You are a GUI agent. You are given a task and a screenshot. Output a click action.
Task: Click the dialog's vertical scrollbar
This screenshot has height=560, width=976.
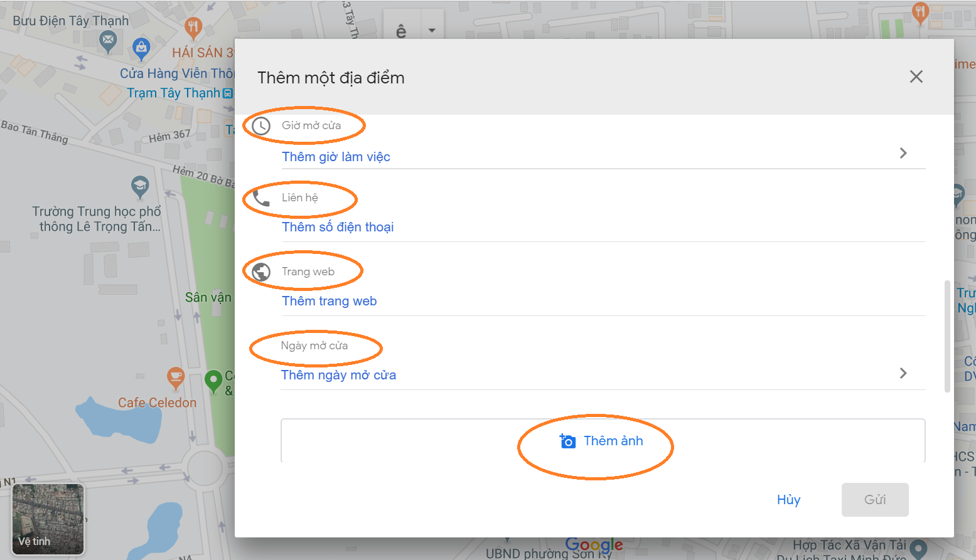(947, 335)
